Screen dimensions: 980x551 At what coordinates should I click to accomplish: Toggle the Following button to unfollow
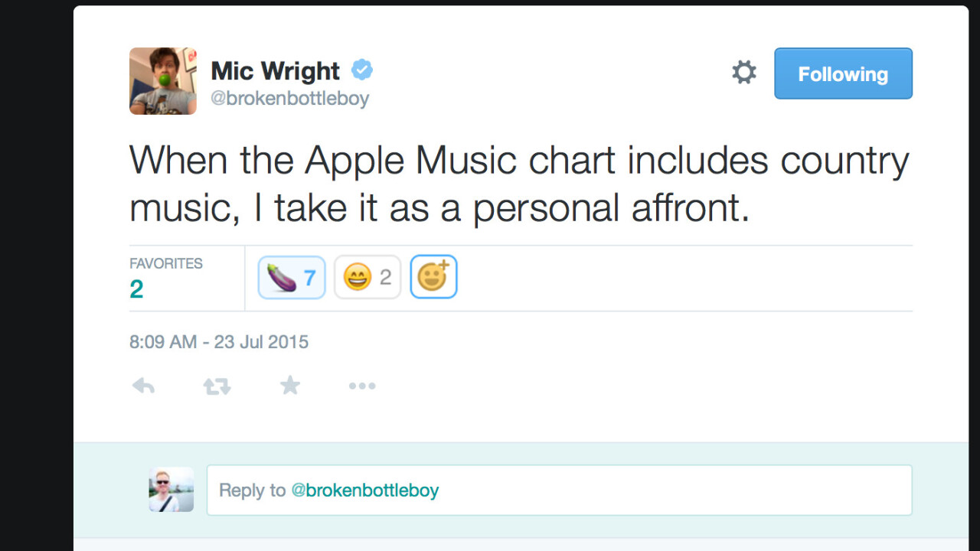click(843, 73)
